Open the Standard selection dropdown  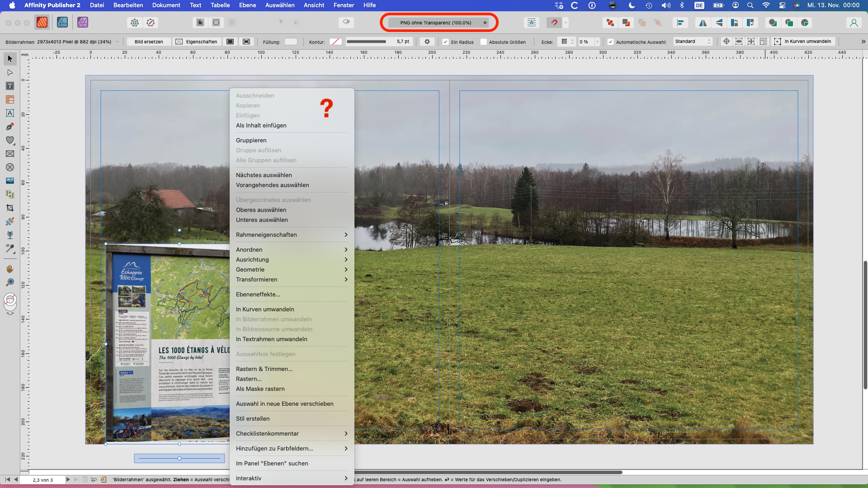[x=693, y=42]
